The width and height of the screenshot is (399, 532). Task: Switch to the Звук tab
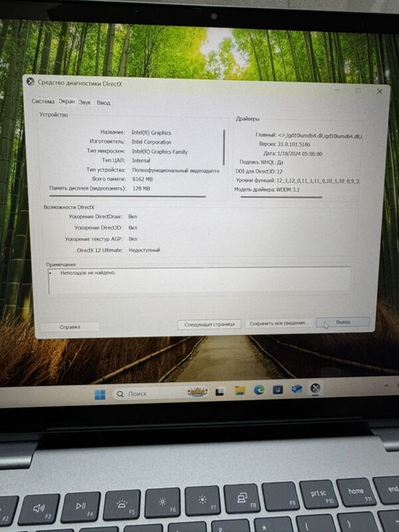pos(85,102)
